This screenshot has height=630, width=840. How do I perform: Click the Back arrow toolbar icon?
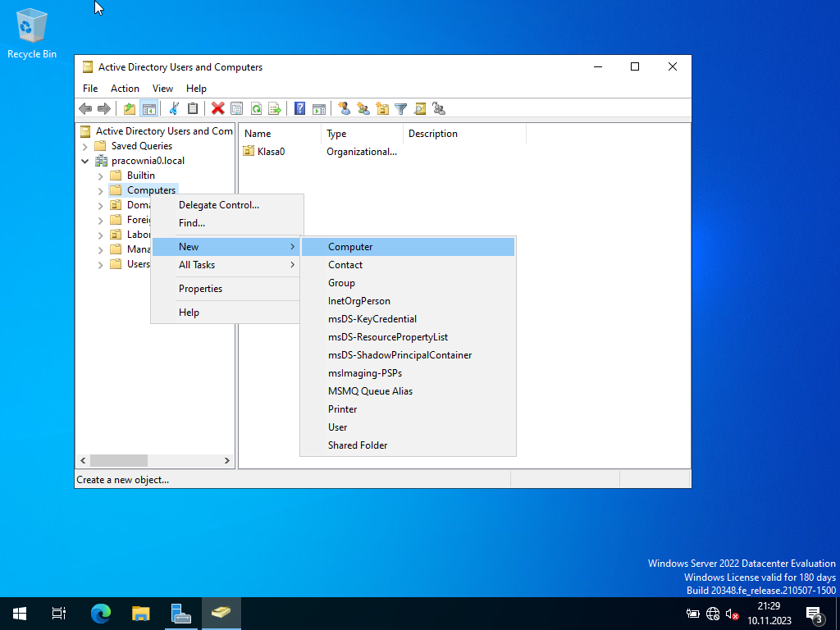tap(85, 109)
